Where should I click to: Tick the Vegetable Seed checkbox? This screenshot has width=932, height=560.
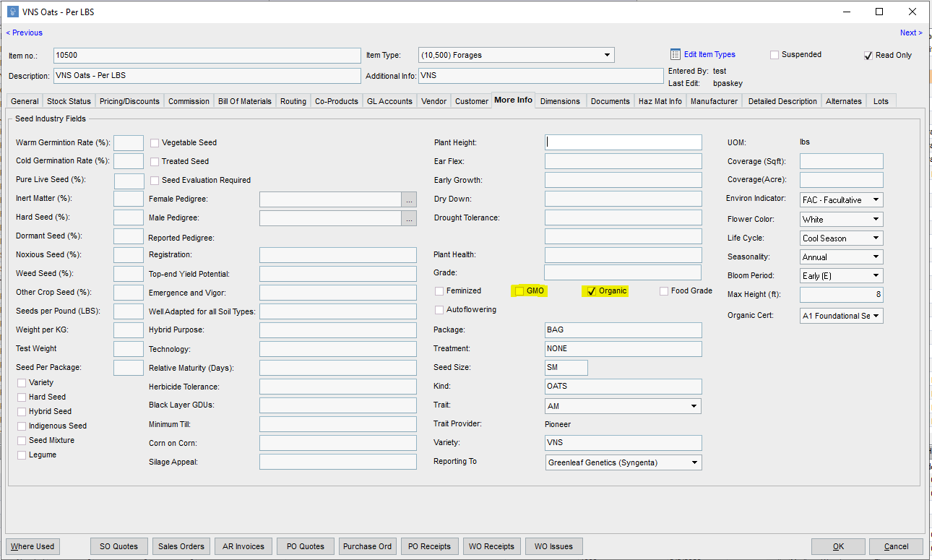click(155, 143)
